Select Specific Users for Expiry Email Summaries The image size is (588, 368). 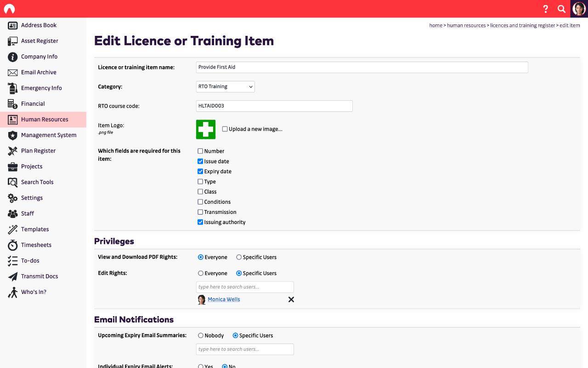(235, 335)
